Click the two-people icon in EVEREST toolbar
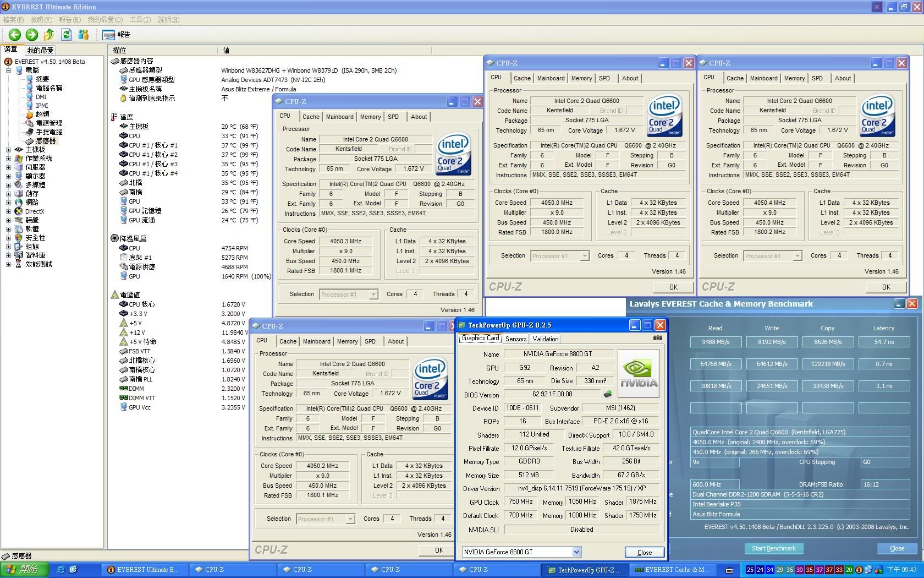Image resolution: width=924 pixels, height=578 pixels. (x=83, y=35)
